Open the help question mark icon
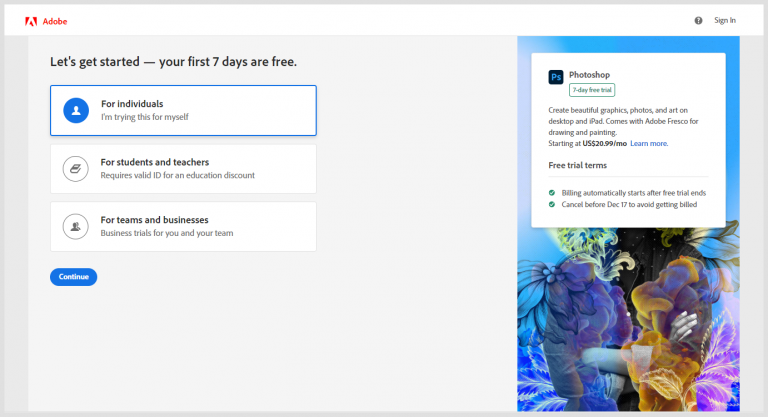 pyautogui.click(x=698, y=20)
